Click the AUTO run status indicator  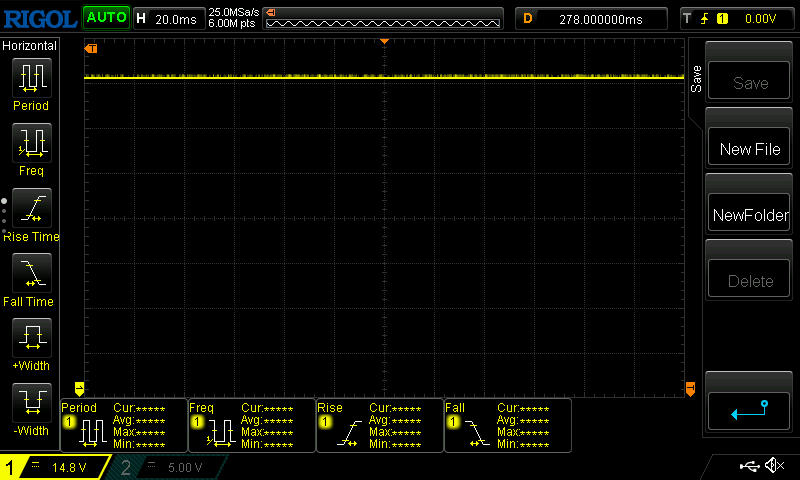[105, 17]
